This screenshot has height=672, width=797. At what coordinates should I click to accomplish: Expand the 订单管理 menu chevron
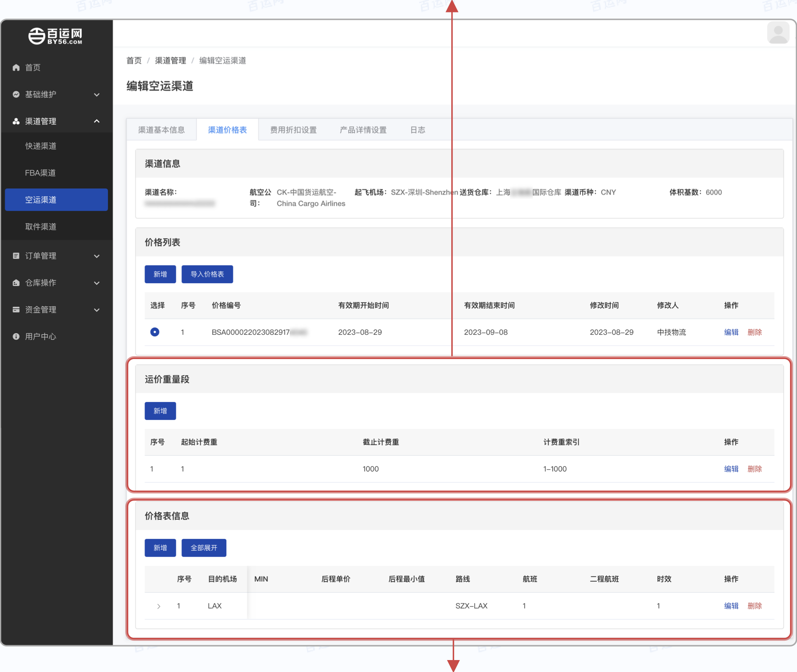[97, 256]
